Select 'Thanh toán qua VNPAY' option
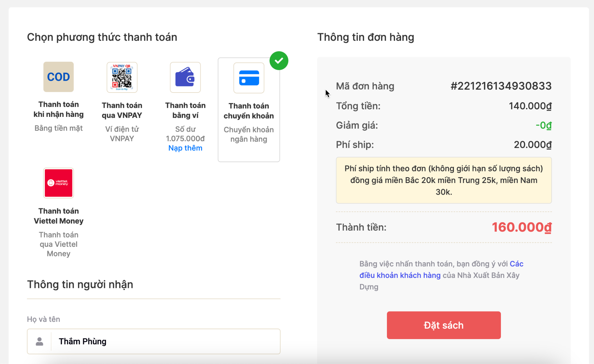The image size is (594, 364). [122, 110]
